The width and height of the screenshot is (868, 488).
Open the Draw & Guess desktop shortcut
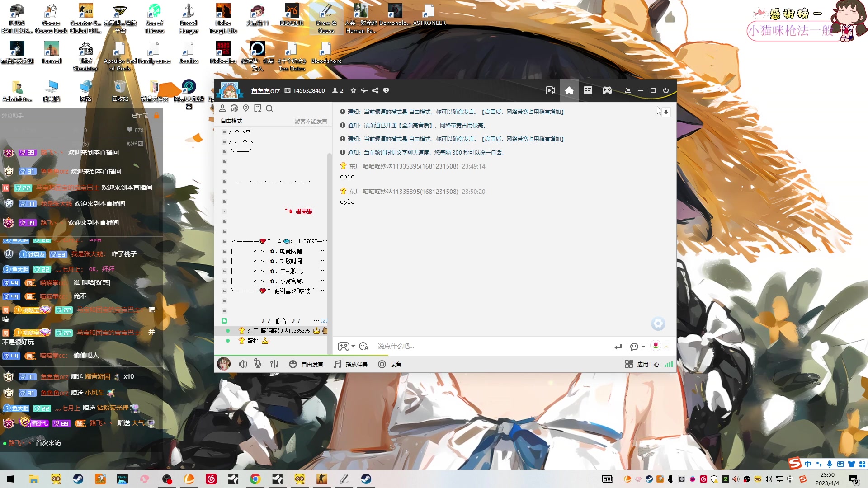326,18
